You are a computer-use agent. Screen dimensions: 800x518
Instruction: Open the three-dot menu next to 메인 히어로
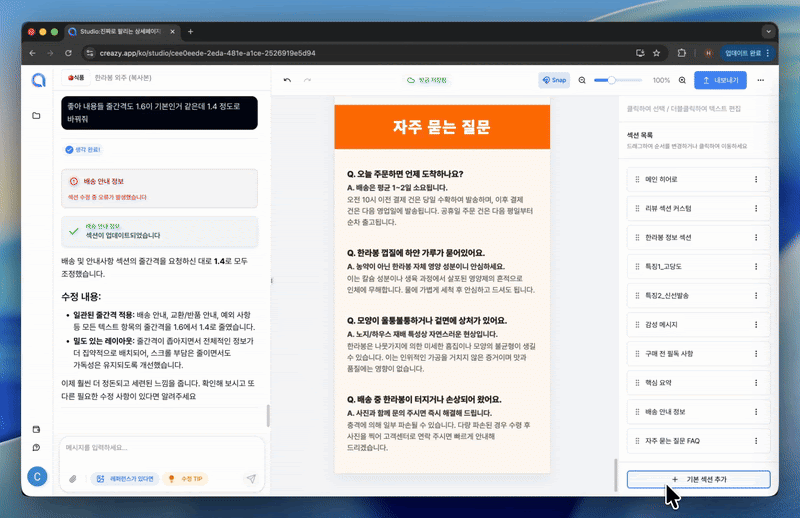(x=756, y=180)
